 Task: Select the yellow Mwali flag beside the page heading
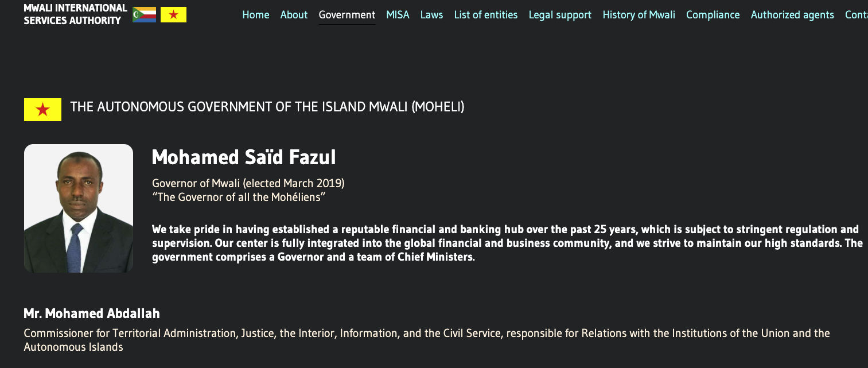coord(42,109)
